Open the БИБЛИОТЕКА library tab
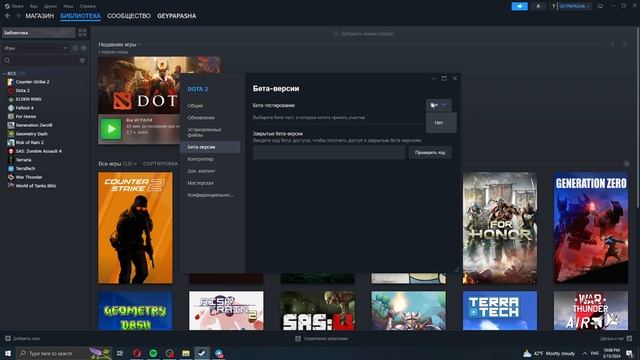The width and height of the screenshot is (640, 360). (x=80, y=16)
